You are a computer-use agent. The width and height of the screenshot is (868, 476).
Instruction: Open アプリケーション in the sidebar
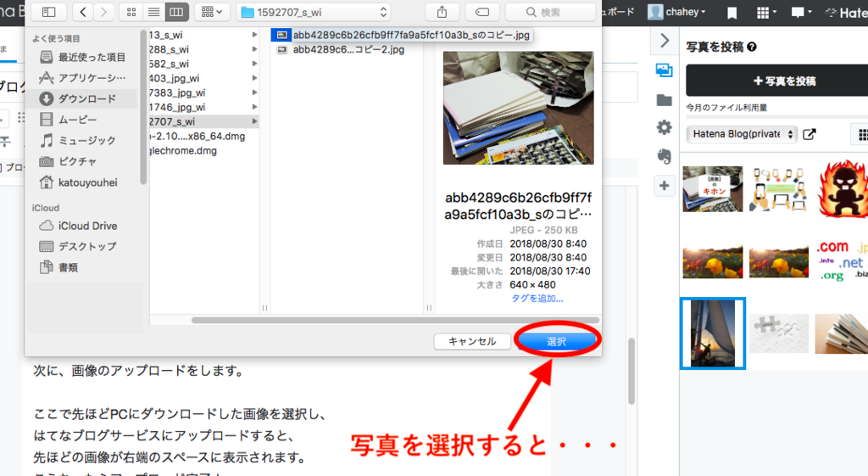tap(83, 77)
